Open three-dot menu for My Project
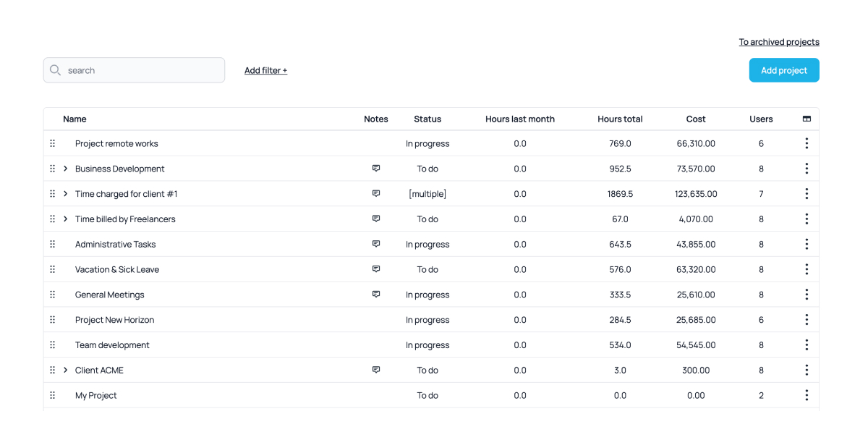 [x=807, y=395]
